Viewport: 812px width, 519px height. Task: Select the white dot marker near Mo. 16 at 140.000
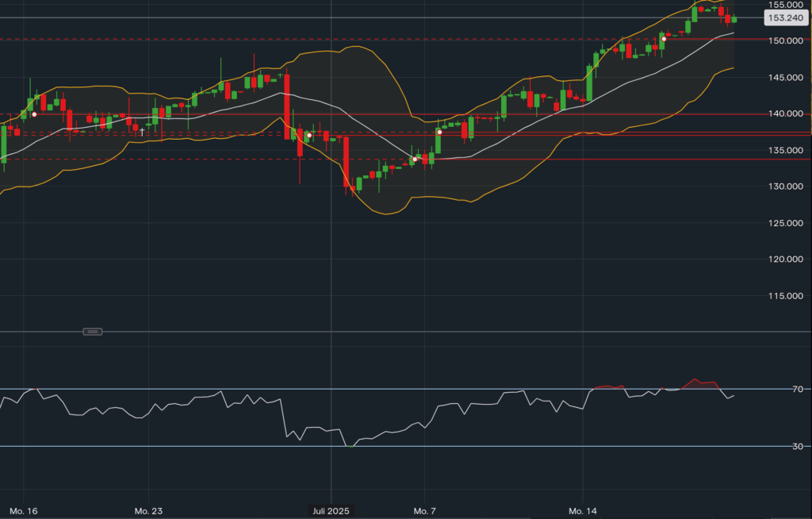(x=33, y=114)
